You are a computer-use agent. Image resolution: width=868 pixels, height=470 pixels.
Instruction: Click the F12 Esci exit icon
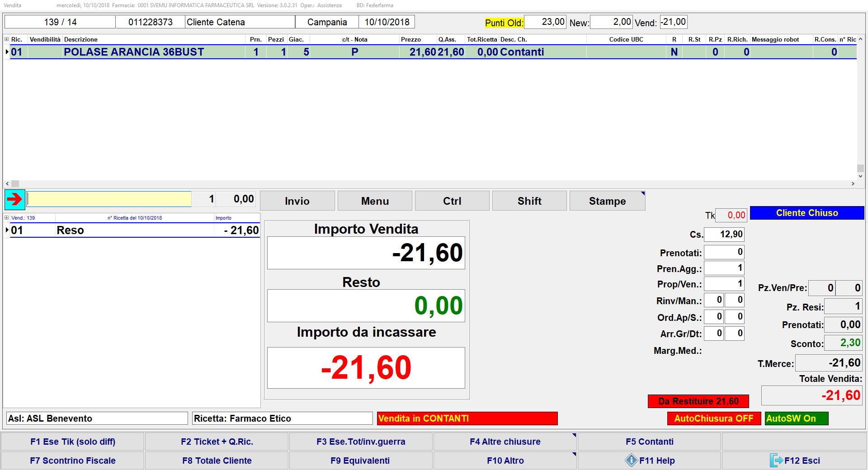pos(776,461)
